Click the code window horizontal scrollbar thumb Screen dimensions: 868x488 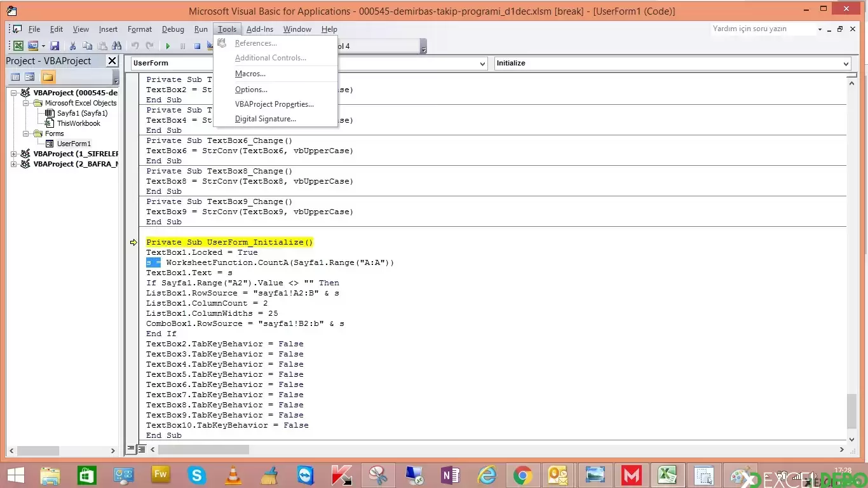(x=203, y=449)
